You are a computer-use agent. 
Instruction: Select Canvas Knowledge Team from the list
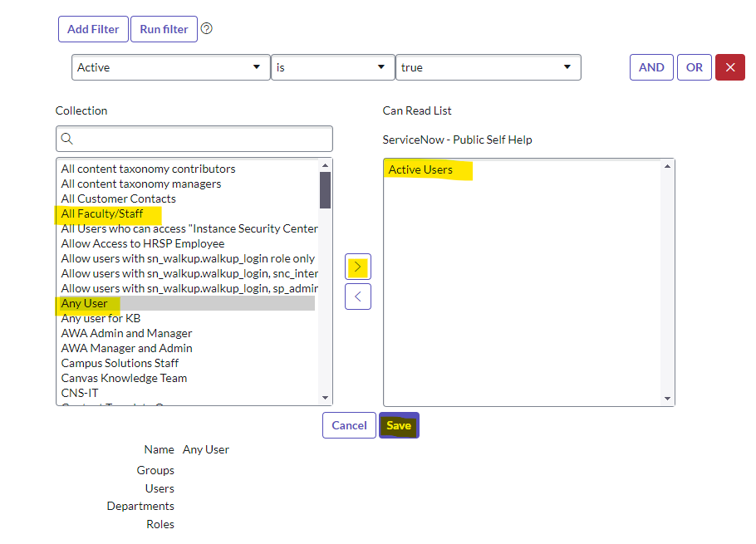click(124, 378)
